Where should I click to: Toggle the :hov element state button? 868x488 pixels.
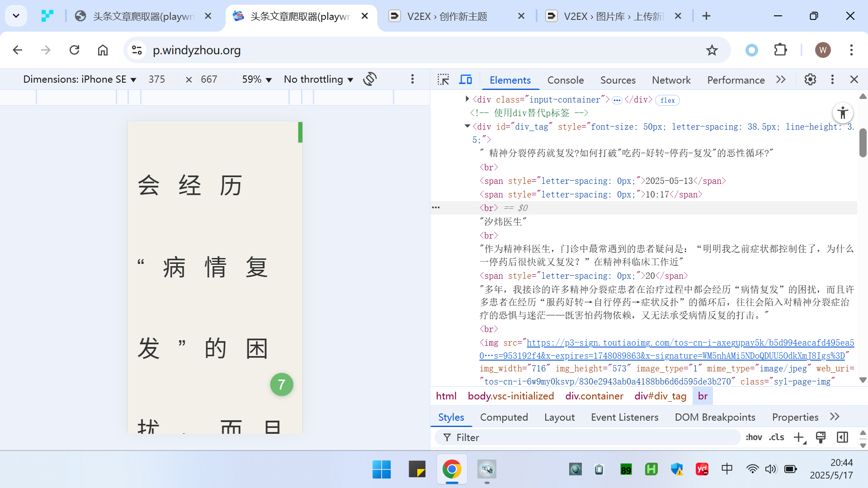point(754,437)
